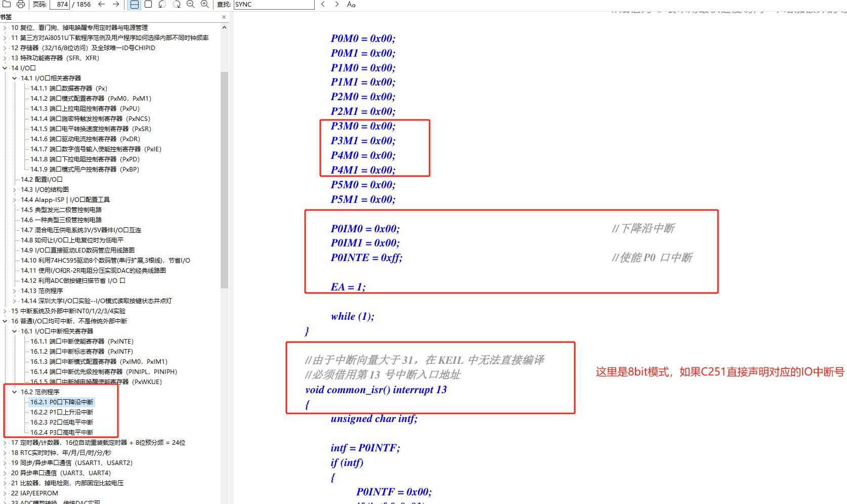Image resolution: width=847 pixels, height=504 pixels.
Task: Expand chapter 11 第三方对Ai8051U bookmark
Action: [x=5, y=38]
